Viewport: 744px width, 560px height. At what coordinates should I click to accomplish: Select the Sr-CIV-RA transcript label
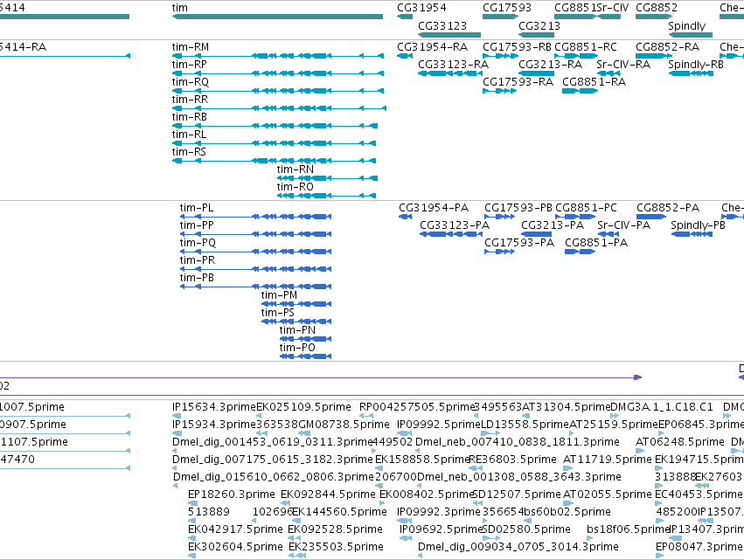click(x=623, y=65)
